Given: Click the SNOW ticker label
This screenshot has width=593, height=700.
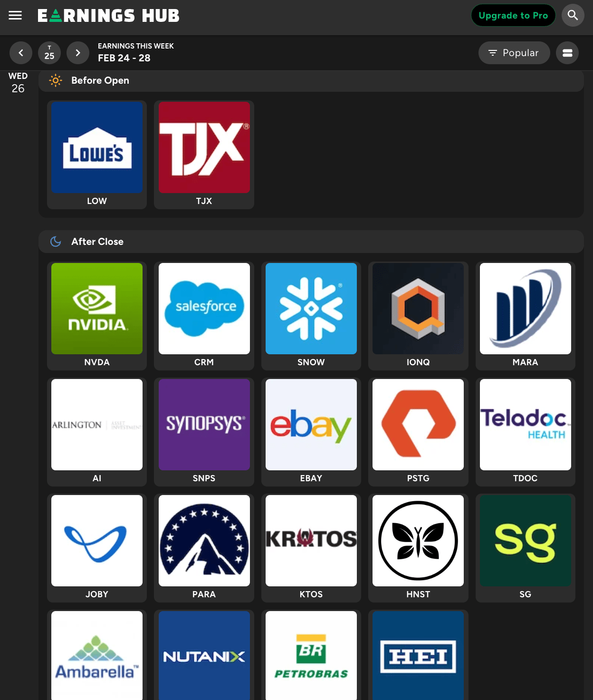Looking at the screenshot, I should coord(311,362).
